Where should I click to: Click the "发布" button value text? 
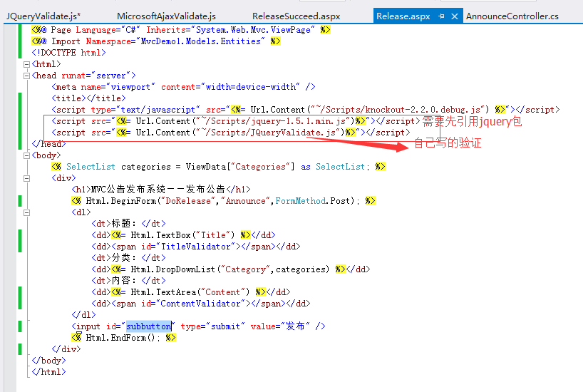tap(295, 326)
